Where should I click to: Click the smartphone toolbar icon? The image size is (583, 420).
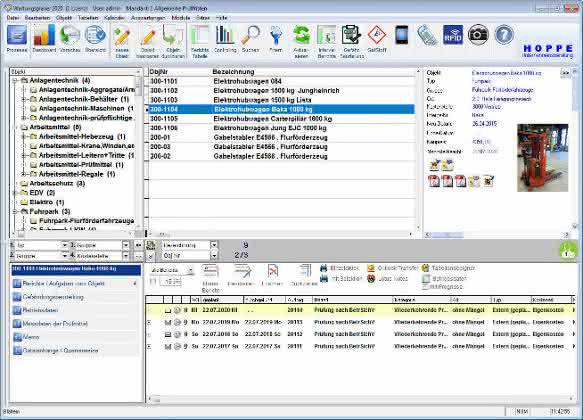(402, 35)
